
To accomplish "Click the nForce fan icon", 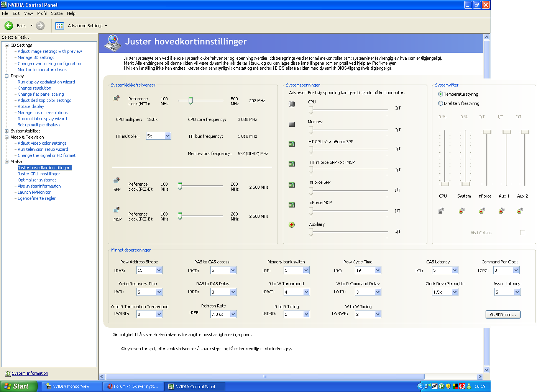I will tap(482, 211).
